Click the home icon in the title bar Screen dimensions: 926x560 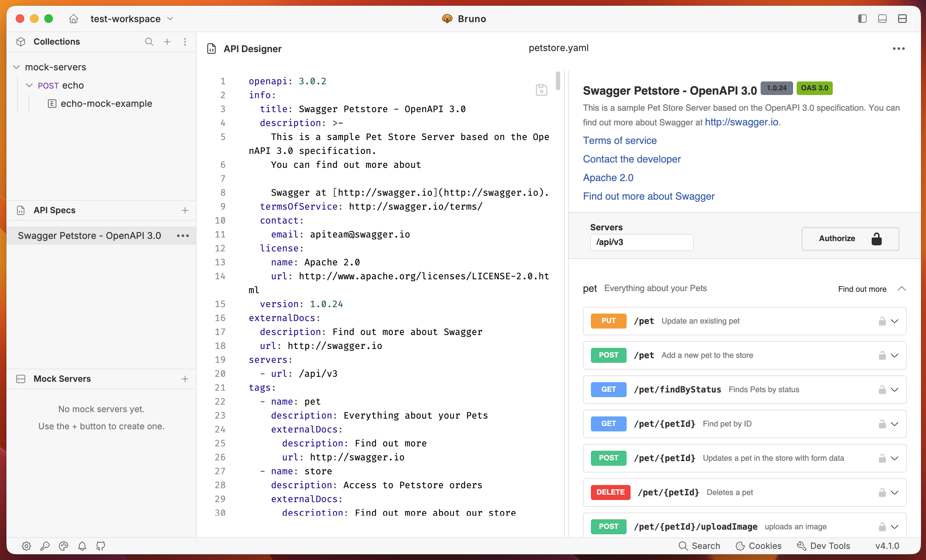(73, 19)
